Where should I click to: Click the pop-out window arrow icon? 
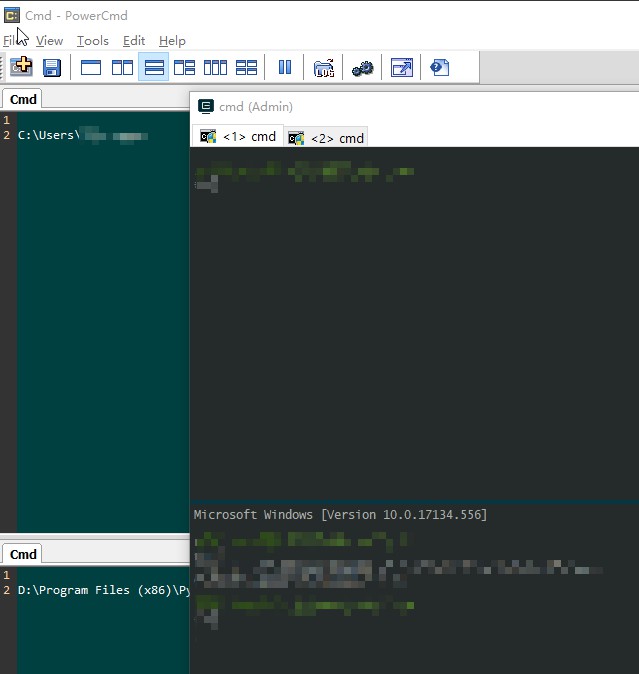point(401,67)
